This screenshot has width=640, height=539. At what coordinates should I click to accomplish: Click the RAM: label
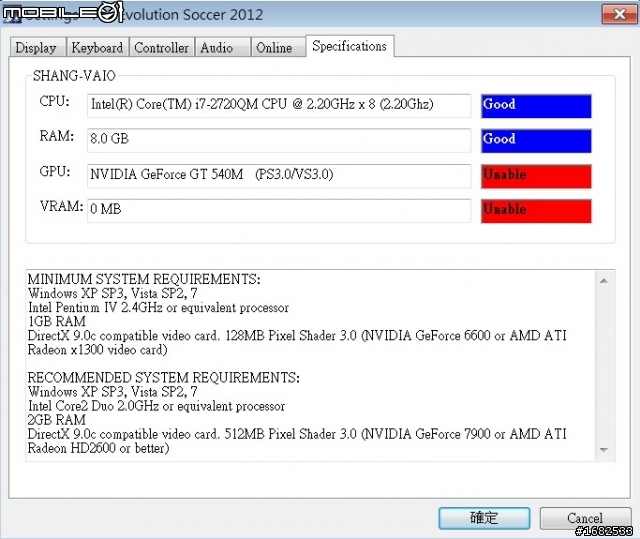[x=57, y=136]
